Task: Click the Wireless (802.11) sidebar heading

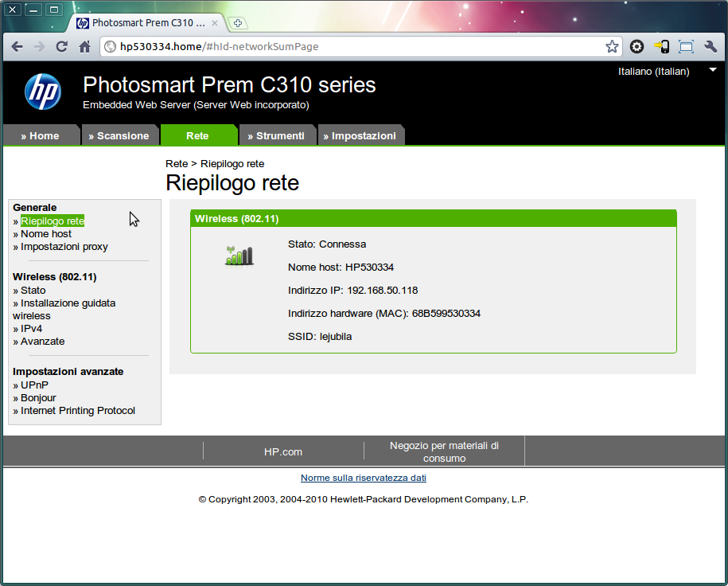Action: [55, 277]
